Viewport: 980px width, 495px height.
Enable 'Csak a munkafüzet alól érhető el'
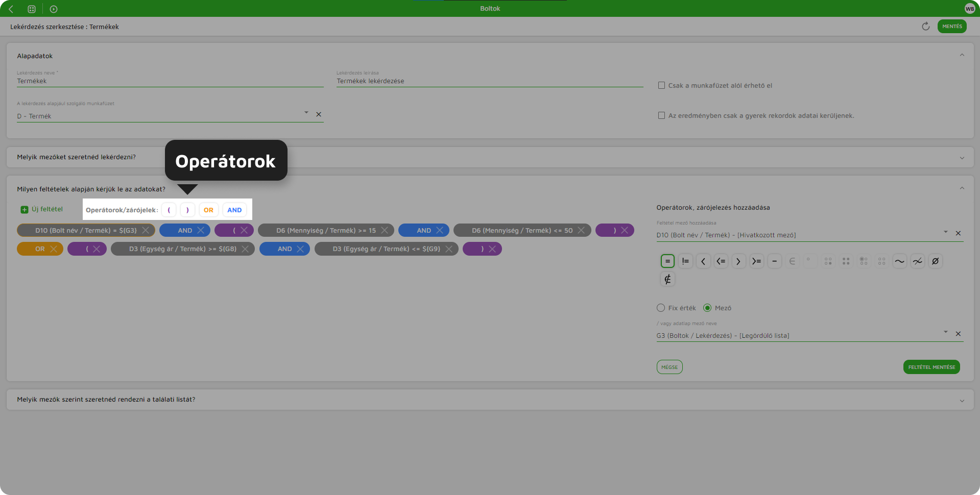(661, 85)
